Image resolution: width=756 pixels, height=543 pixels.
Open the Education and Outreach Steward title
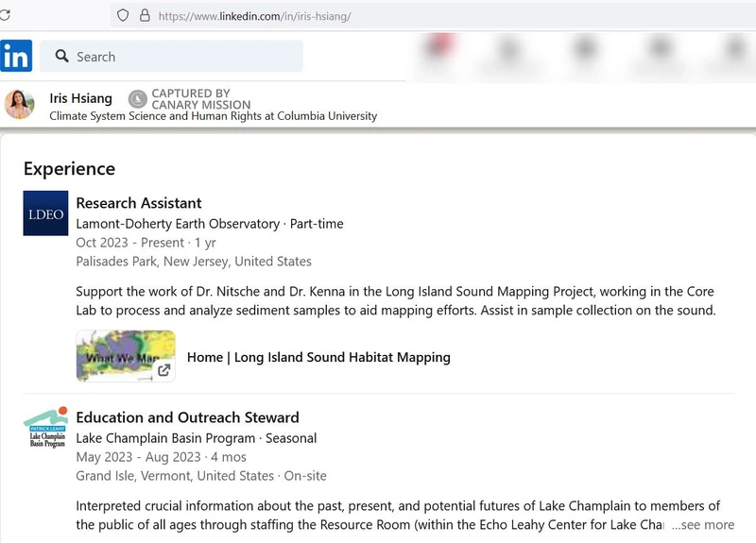pyautogui.click(x=187, y=417)
